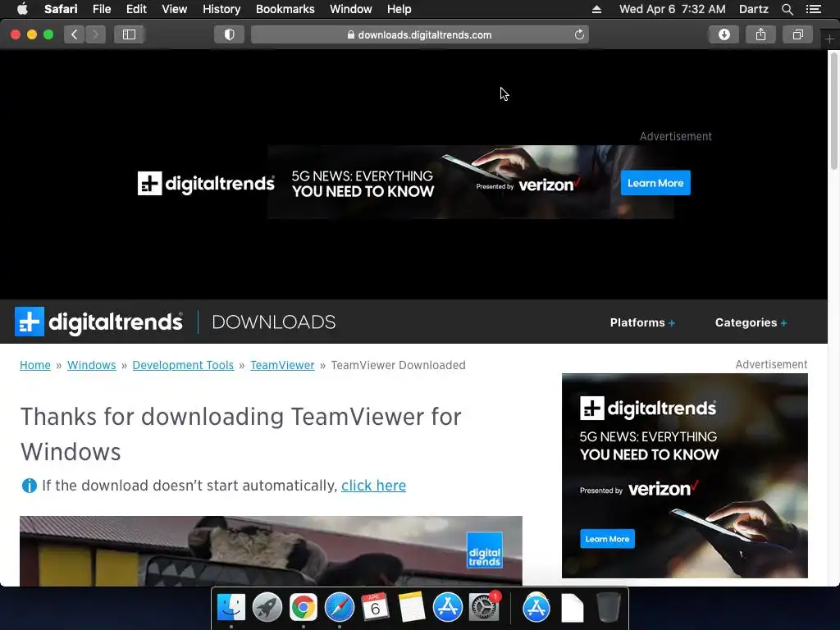This screenshot has width=840, height=630.
Task: Open the second App Store icon in Dock
Action: click(x=536, y=608)
